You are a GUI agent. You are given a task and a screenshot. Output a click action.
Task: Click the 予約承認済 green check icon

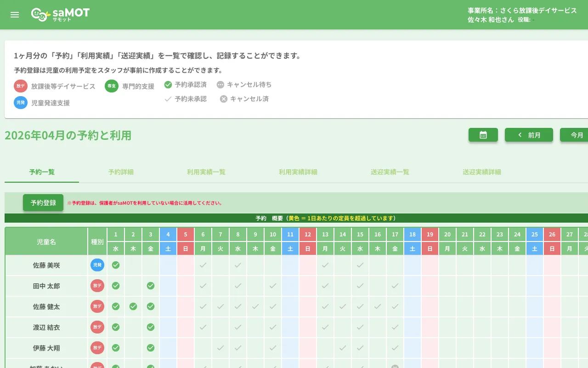pos(169,85)
